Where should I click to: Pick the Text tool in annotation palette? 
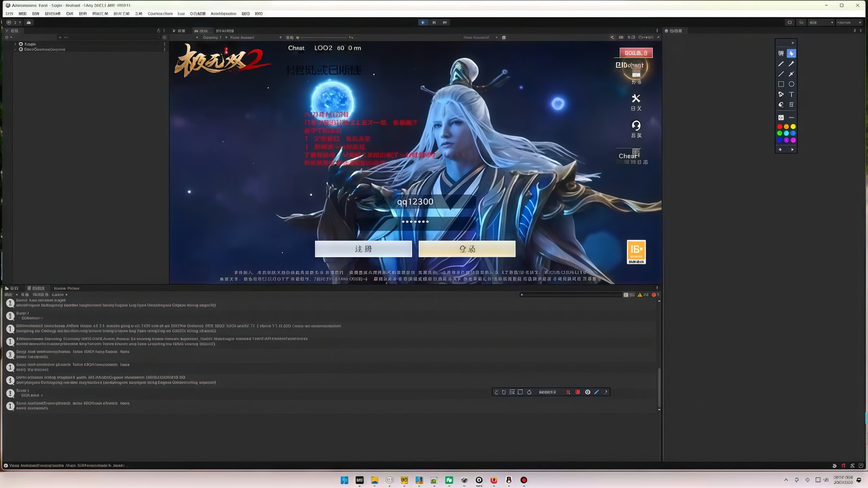[x=792, y=94]
